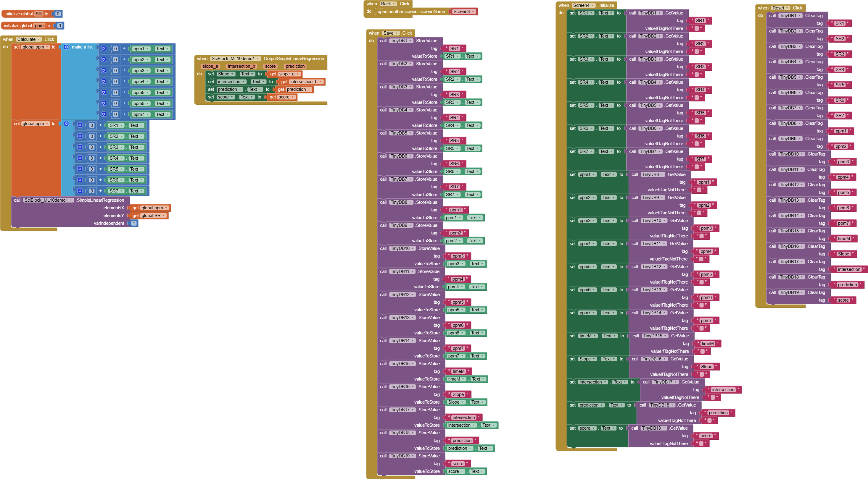868x479 pixels.
Task: Edit the varIndependent number value 1
Action: pyautogui.click(x=134, y=223)
